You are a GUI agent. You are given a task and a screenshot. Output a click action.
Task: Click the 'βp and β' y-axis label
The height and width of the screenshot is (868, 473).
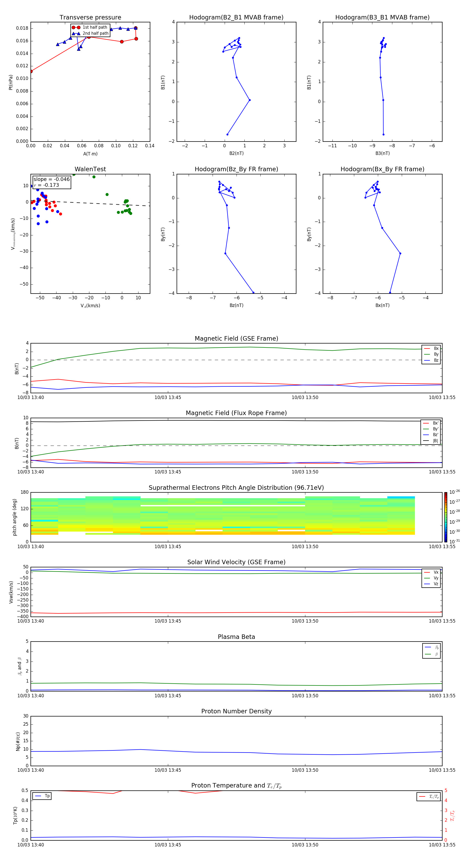[19, 667]
